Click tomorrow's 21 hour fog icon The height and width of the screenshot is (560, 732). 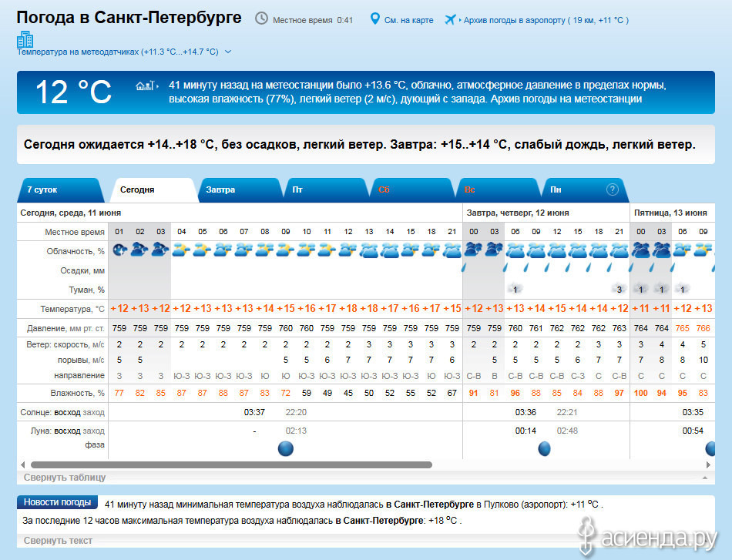619,290
